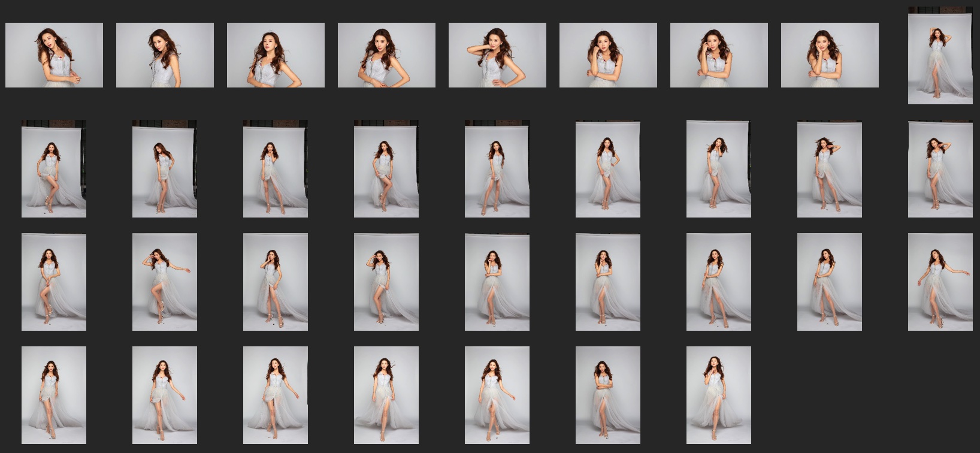The height and width of the screenshot is (453, 980).
Task: Open the second landscape photo in the top row
Action: click(x=165, y=55)
